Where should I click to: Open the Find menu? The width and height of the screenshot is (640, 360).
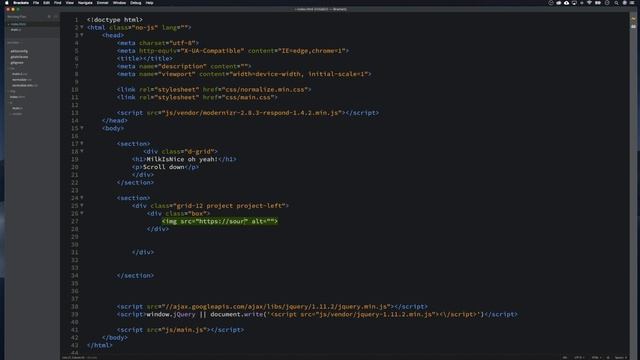tap(58, 3)
